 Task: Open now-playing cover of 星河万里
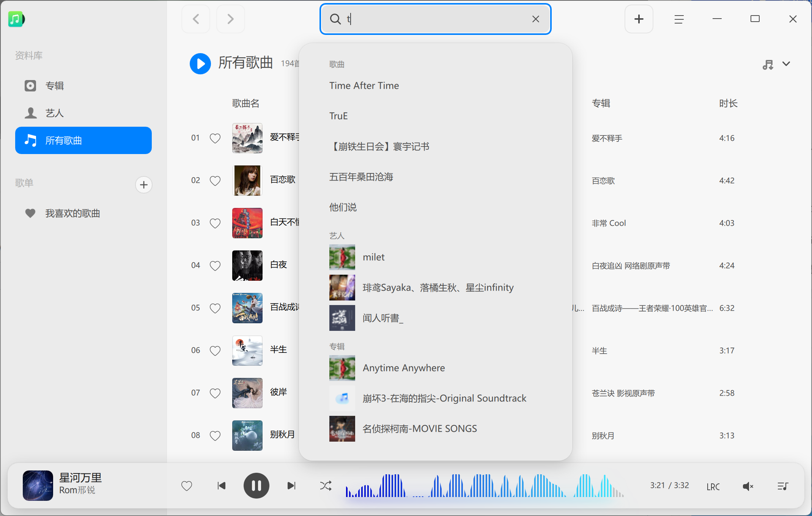click(38, 486)
